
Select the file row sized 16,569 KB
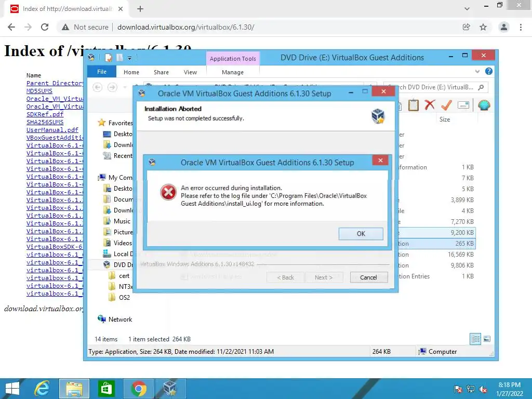tap(436, 255)
